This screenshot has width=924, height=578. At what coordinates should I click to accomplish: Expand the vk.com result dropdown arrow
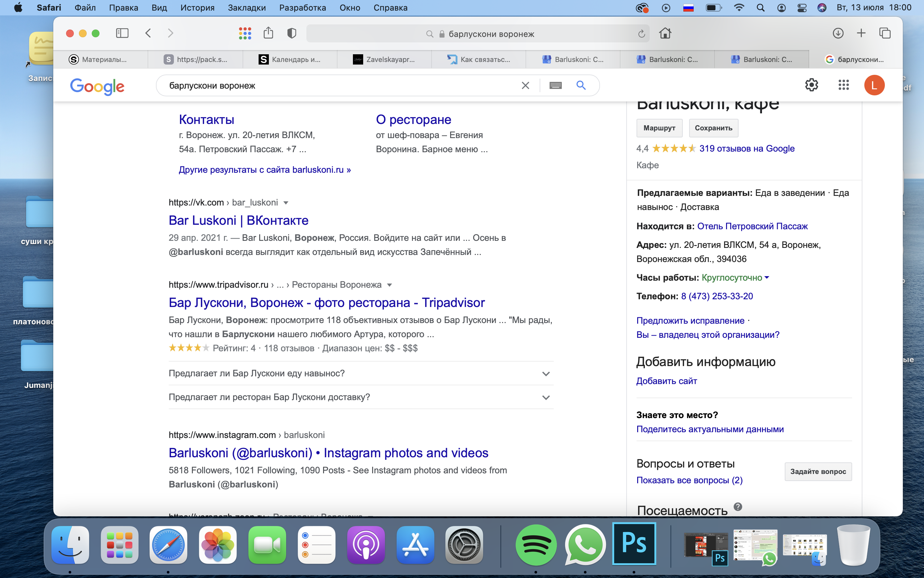point(286,203)
